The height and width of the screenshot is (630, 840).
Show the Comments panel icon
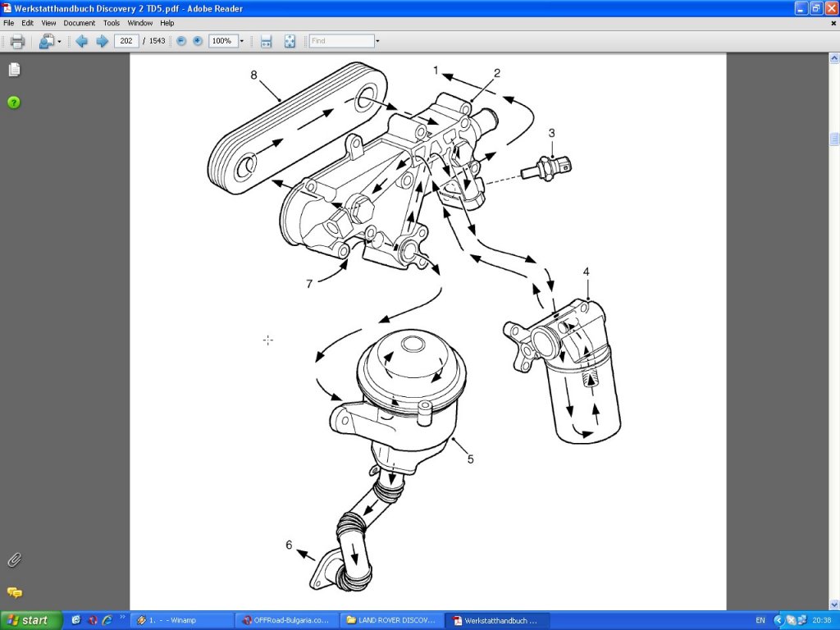point(14,592)
